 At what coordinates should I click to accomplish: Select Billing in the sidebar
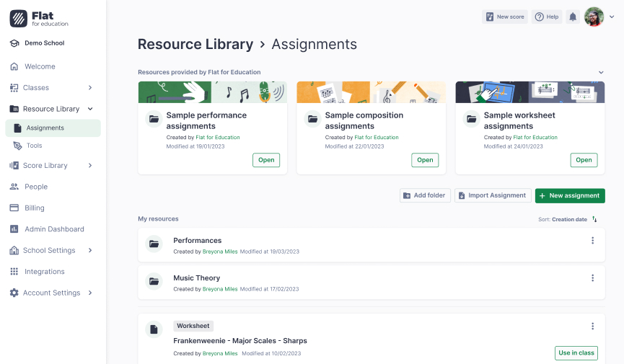[x=34, y=208]
